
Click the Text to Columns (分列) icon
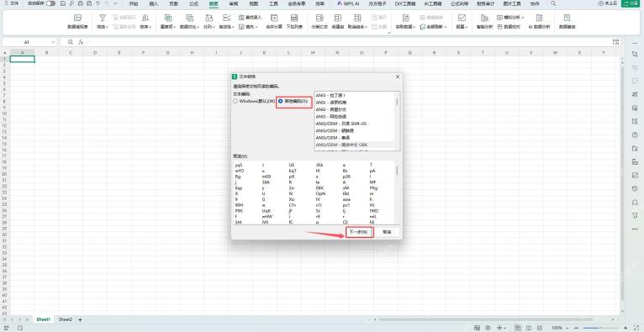tap(209, 18)
